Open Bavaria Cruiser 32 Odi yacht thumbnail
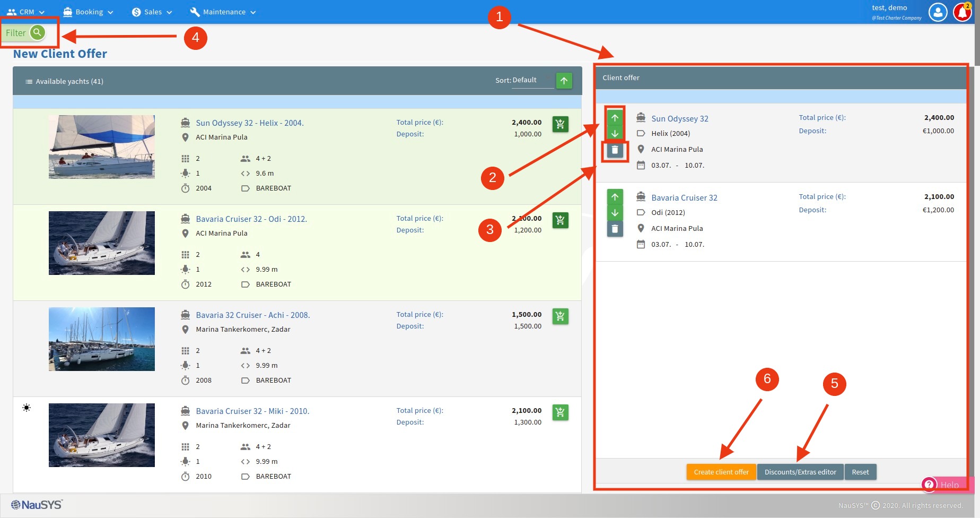 point(102,243)
